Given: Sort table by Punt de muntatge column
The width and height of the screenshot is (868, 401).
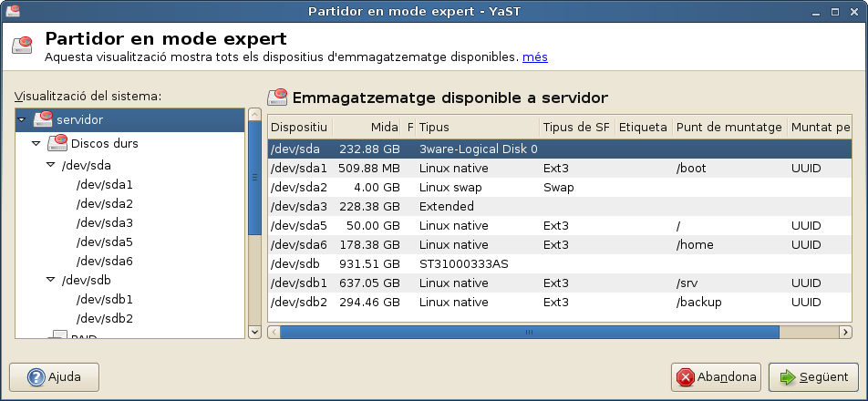Looking at the screenshot, I should click(x=728, y=127).
